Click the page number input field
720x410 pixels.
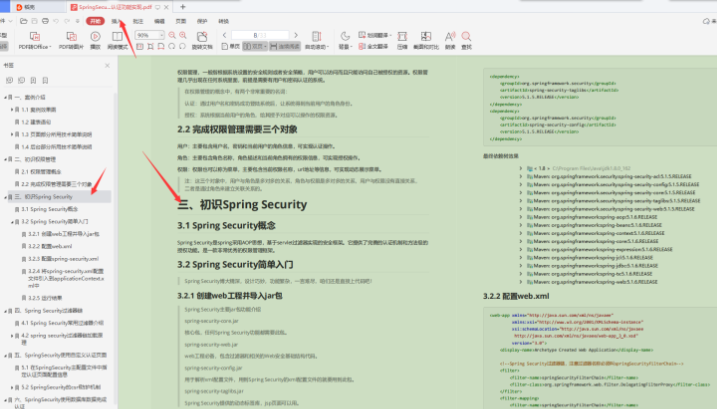pyautogui.click(x=260, y=35)
